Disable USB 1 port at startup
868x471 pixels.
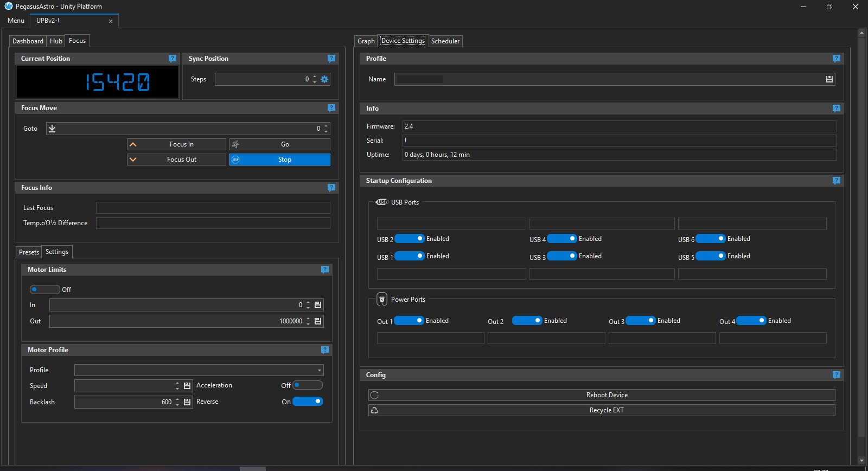point(410,256)
